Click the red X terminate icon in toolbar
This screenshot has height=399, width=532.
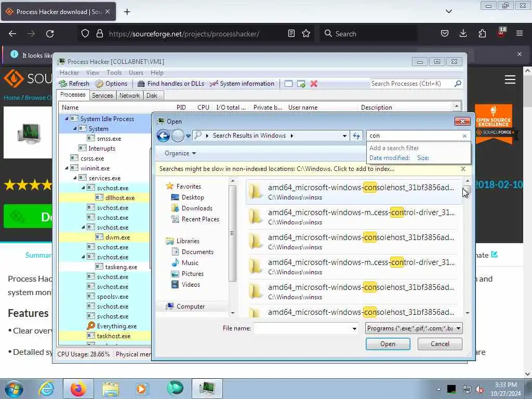click(314, 84)
